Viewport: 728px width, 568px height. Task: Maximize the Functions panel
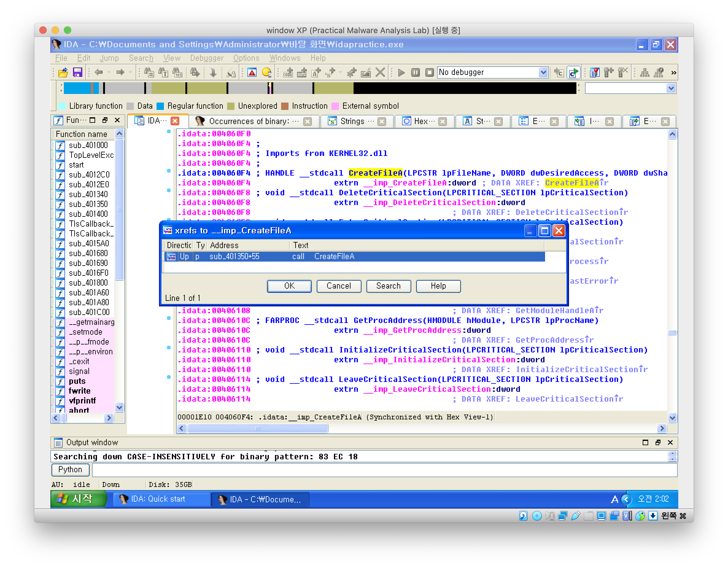pos(93,120)
